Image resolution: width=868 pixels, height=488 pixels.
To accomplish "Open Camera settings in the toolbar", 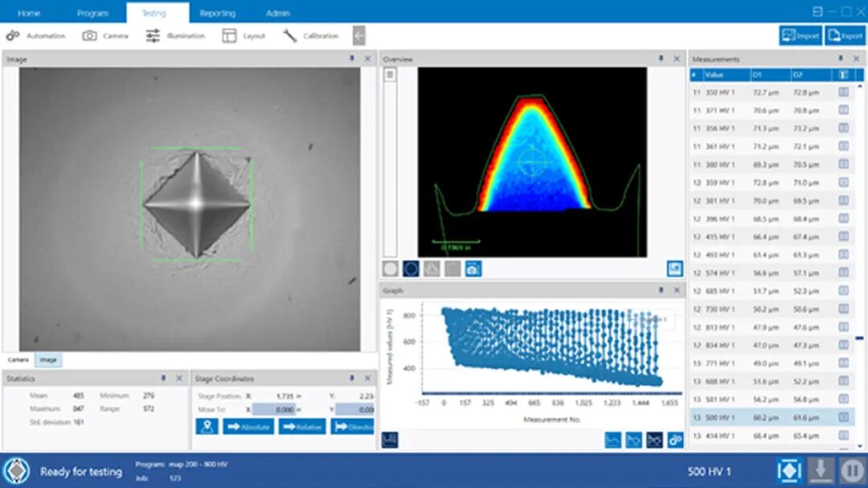I will [x=105, y=36].
